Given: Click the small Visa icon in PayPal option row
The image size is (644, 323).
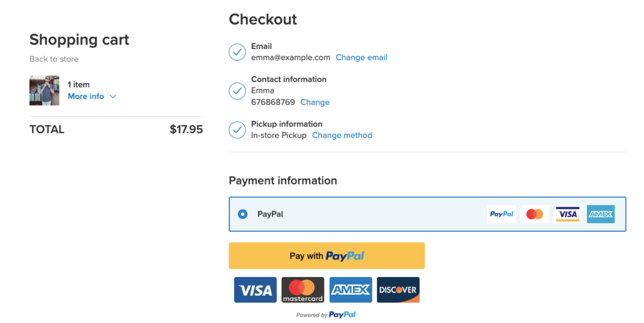Looking at the screenshot, I should pyautogui.click(x=568, y=214).
